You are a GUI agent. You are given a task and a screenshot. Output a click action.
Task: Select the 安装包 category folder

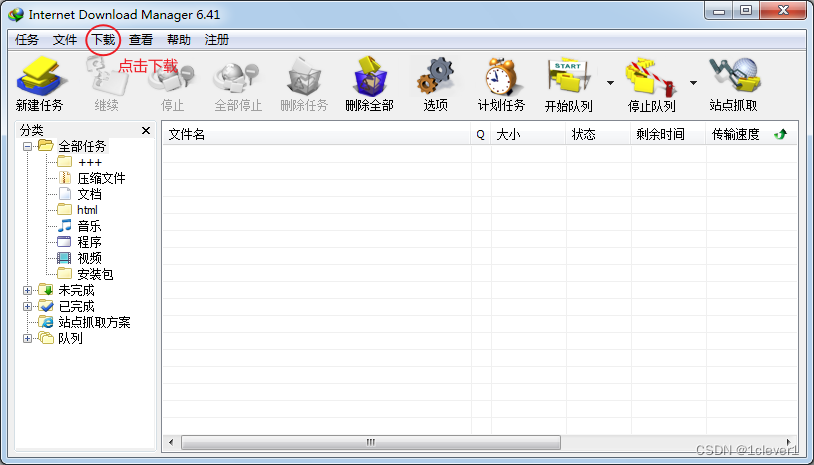point(95,274)
